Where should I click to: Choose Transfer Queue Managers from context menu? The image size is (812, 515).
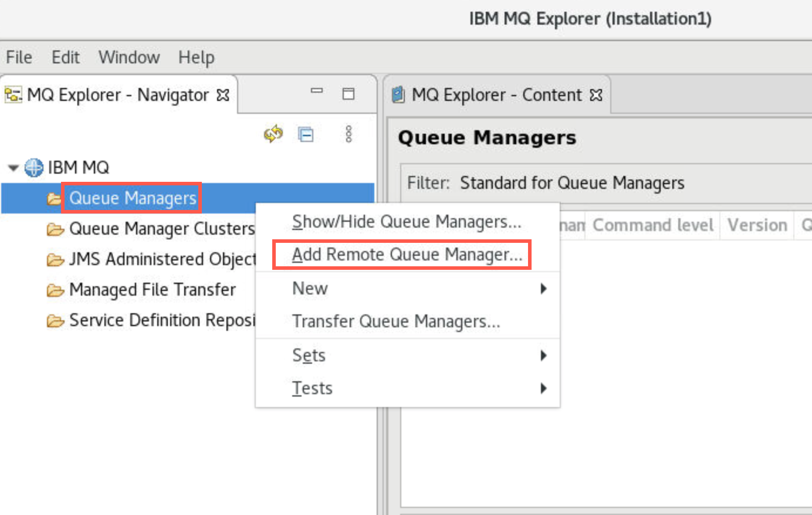click(396, 321)
